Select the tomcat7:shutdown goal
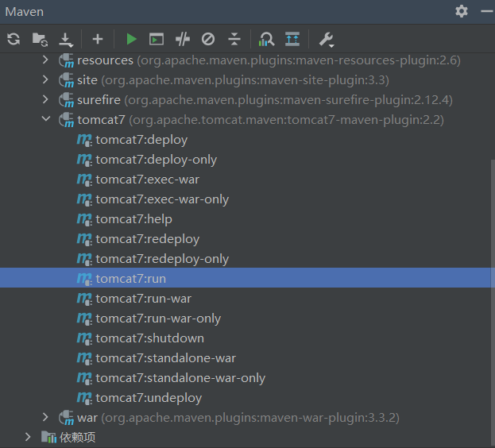 (x=150, y=338)
